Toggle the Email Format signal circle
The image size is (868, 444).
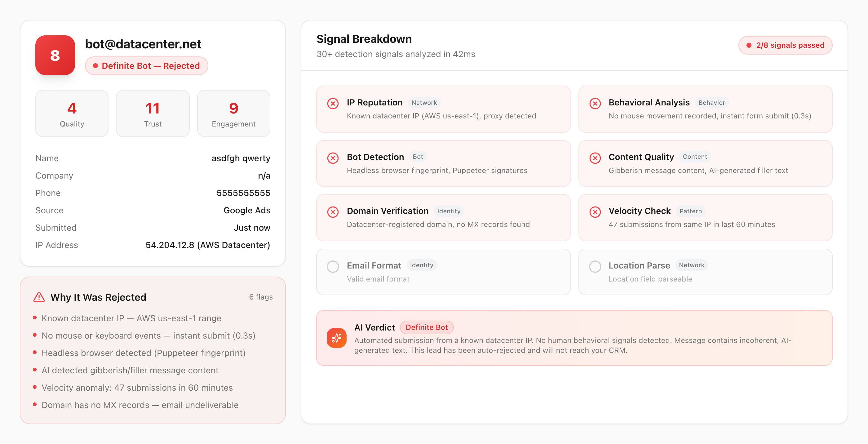tap(333, 266)
